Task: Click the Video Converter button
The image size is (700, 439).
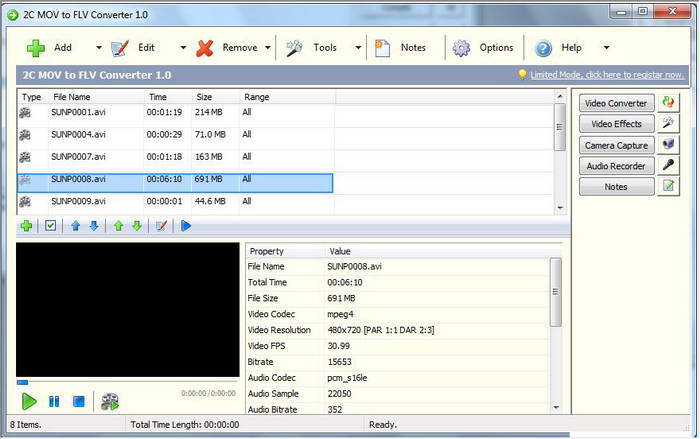Action: click(617, 103)
